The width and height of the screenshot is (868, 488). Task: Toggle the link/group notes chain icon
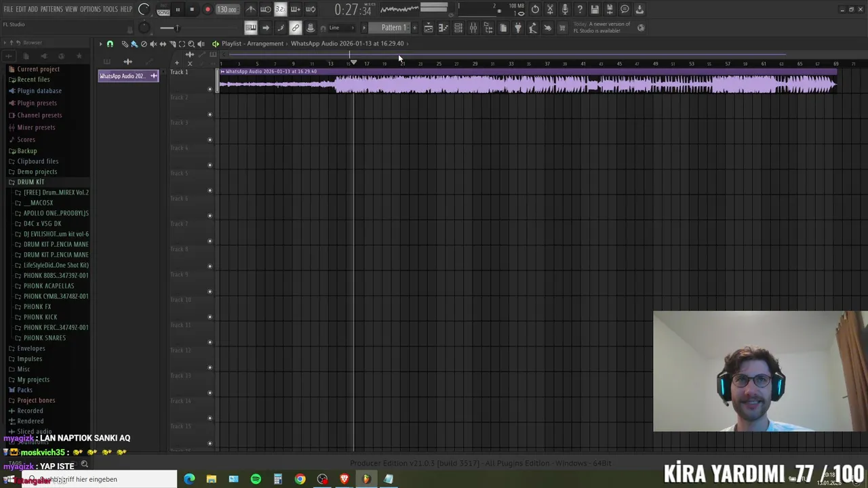click(x=295, y=28)
